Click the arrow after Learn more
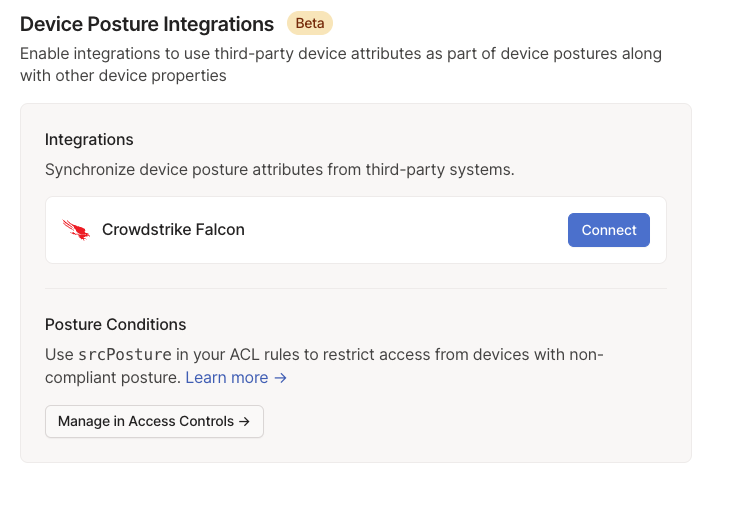Image resolution: width=730 pixels, height=508 pixels. (x=281, y=378)
